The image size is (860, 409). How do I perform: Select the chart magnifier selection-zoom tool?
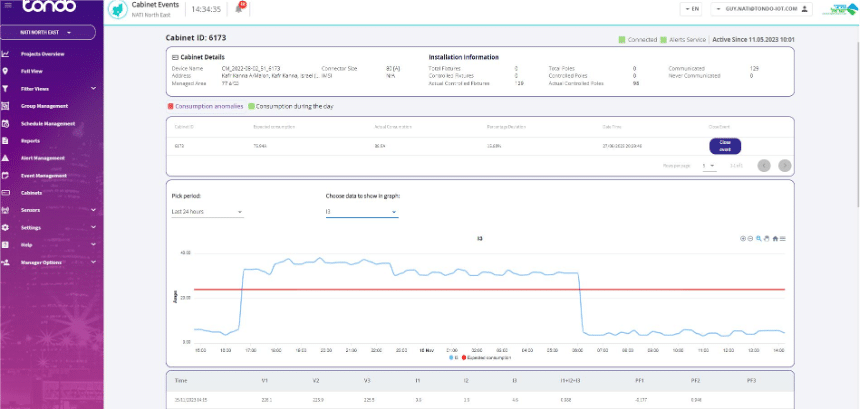point(759,238)
